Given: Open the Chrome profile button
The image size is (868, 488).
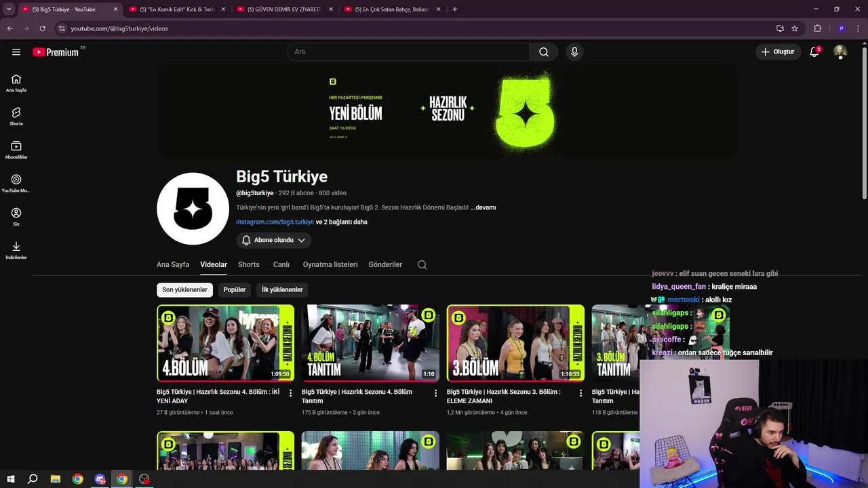Looking at the screenshot, I should click(x=842, y=28).
